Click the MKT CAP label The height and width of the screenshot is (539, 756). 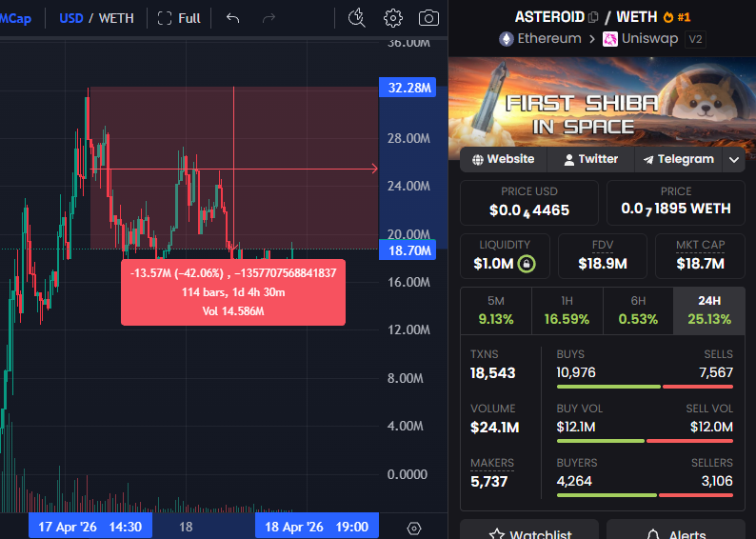tap(700, 245)
